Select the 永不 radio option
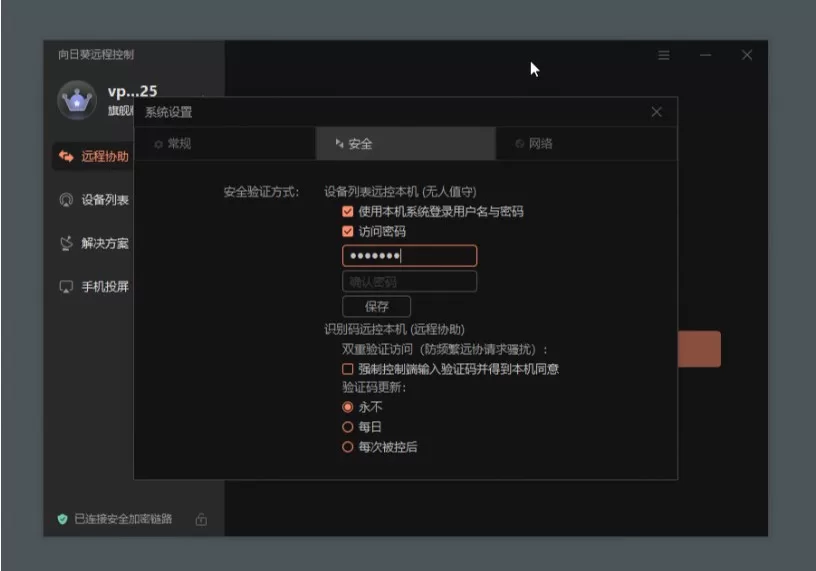The height and width of the screenshot is (571, 816). tap(348, 407)
